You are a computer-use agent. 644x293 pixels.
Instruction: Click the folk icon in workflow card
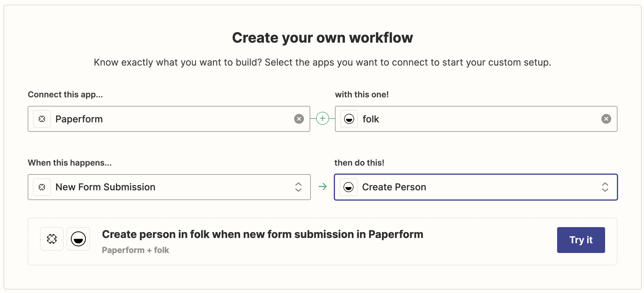pos(78,239)
